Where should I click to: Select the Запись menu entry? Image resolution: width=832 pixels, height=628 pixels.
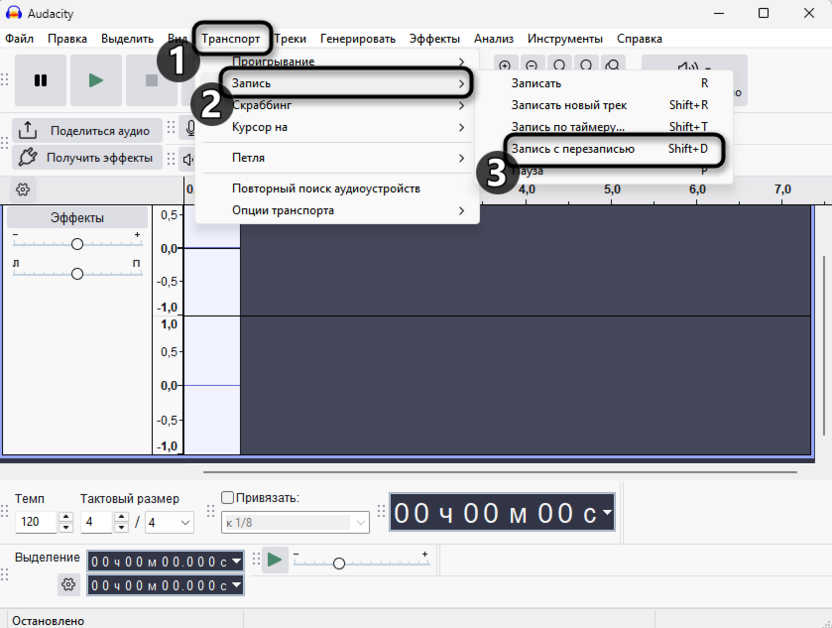click(x=337, y=83)
